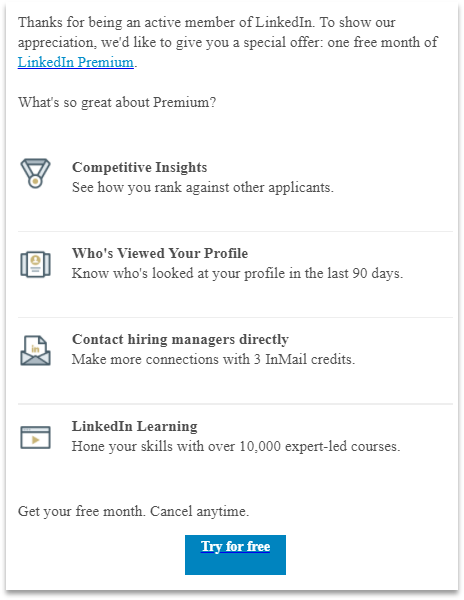Select the Who's Viewed Your Profile heading
This screenshot has height=600, width=464.
pos(160,253)
